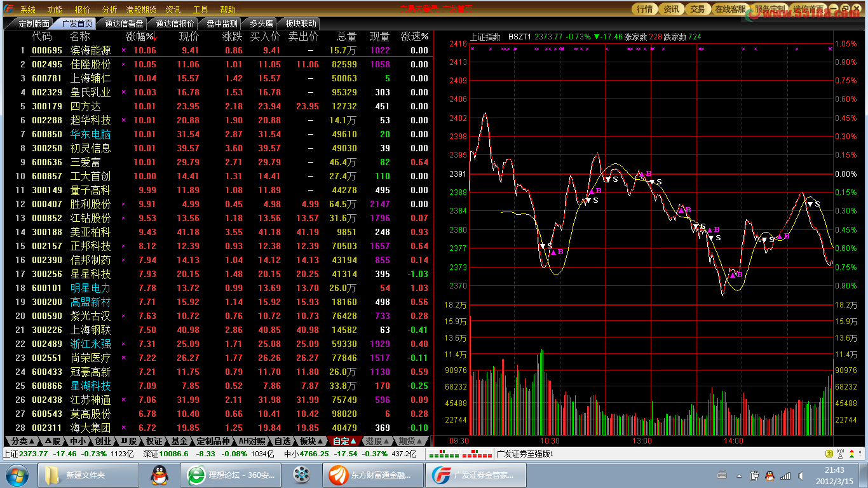Open the 资讯 menu in menu bar
868x488 pixels.
click(x=173, y=10)
